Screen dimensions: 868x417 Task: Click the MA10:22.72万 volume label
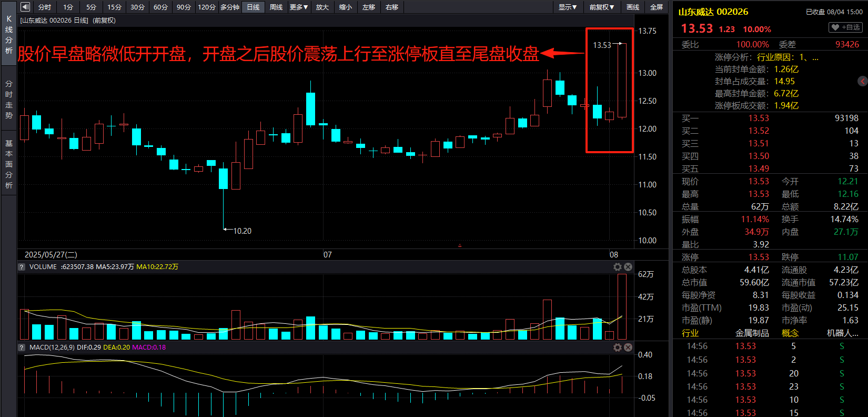157,267
